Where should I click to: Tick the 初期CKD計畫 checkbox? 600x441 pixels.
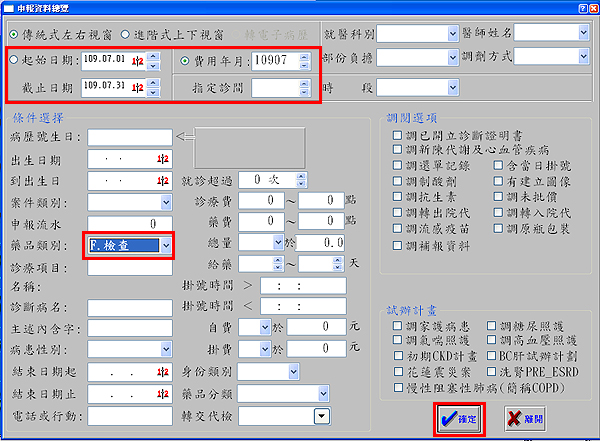[x=398, y=355]
